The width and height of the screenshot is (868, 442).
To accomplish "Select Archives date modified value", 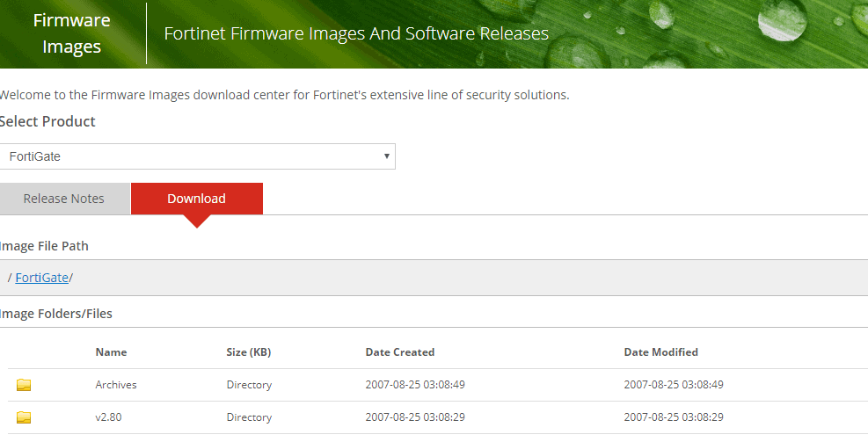I will point(674,385).
